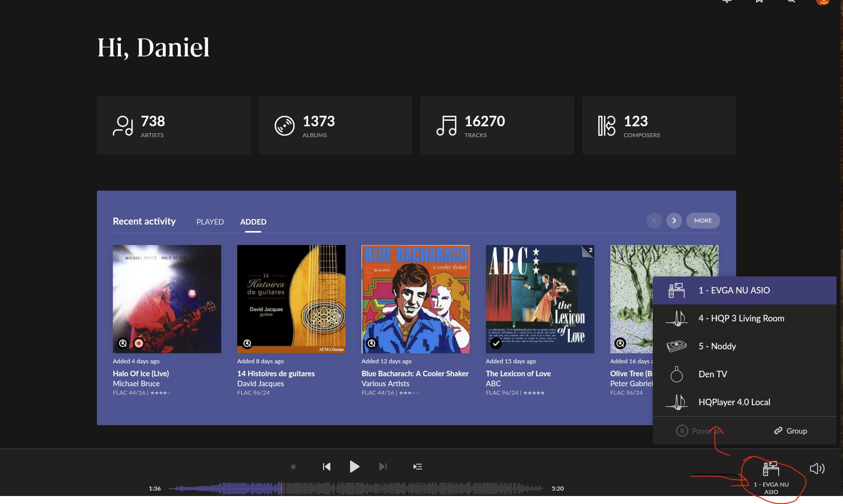843x504 pixels.
Task: Switch to the HQPlayer 4.0 Local zone
Action: tap(745, 402)
